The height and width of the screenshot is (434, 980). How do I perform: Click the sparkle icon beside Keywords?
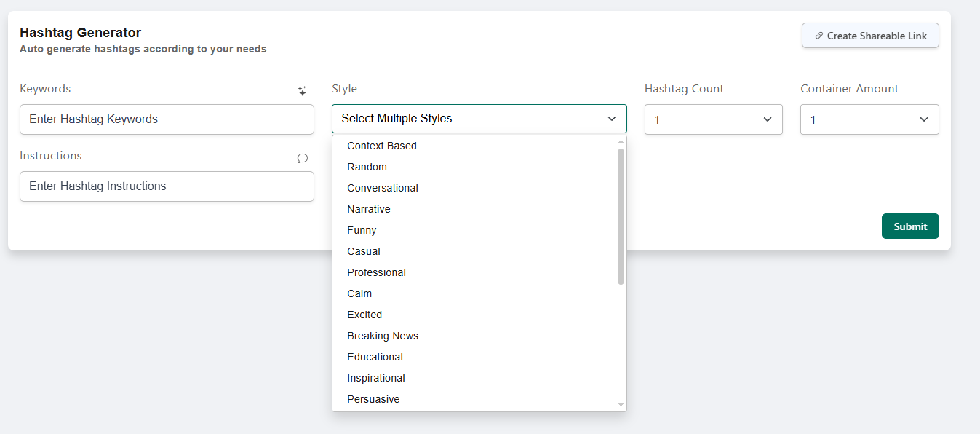point(302,91)
